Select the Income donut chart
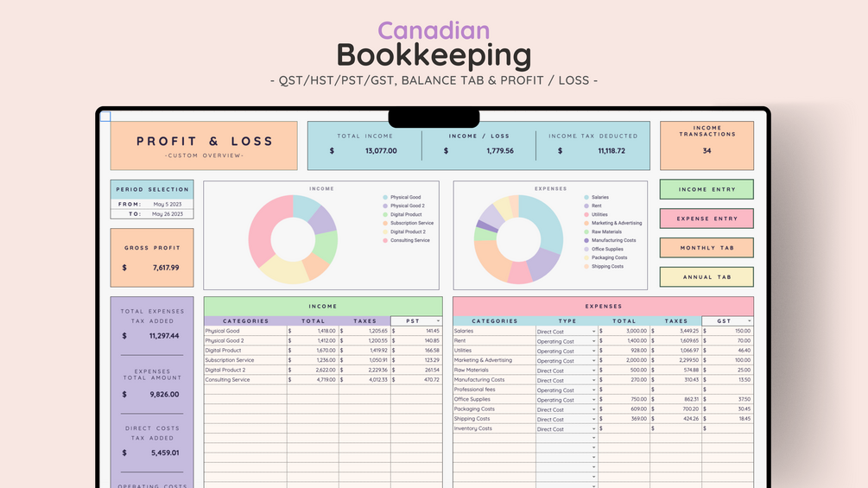Image resolution: width=868 pixels, height=488 pixels. pyautogui.click(x=293, y=239)
